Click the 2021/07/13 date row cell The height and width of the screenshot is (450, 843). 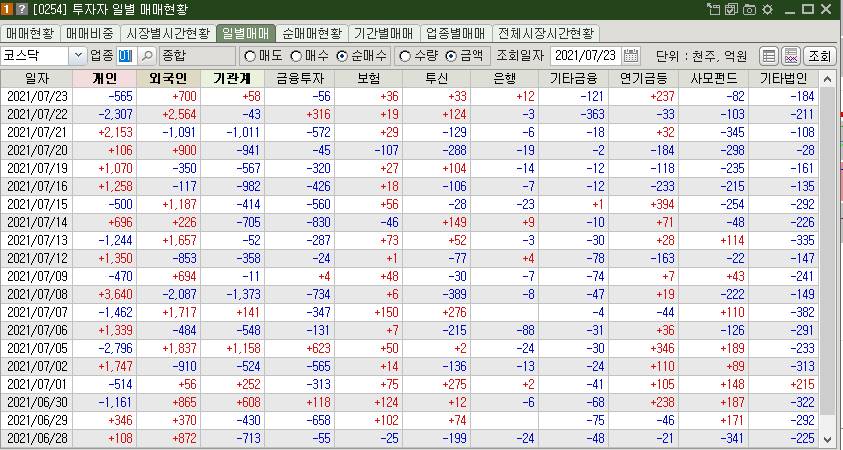(37, 240)
